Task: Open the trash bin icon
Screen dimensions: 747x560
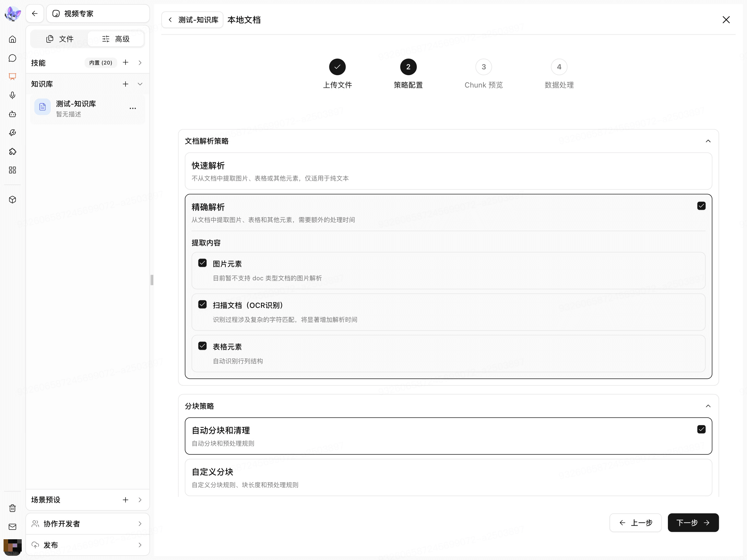Action: point(13,508)
